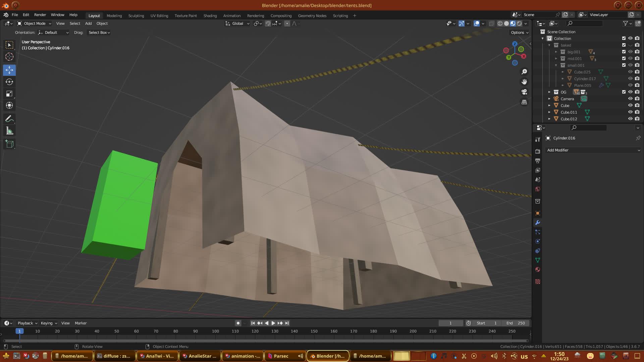Select the Cursor tool in toolbar

pos(9,57)
